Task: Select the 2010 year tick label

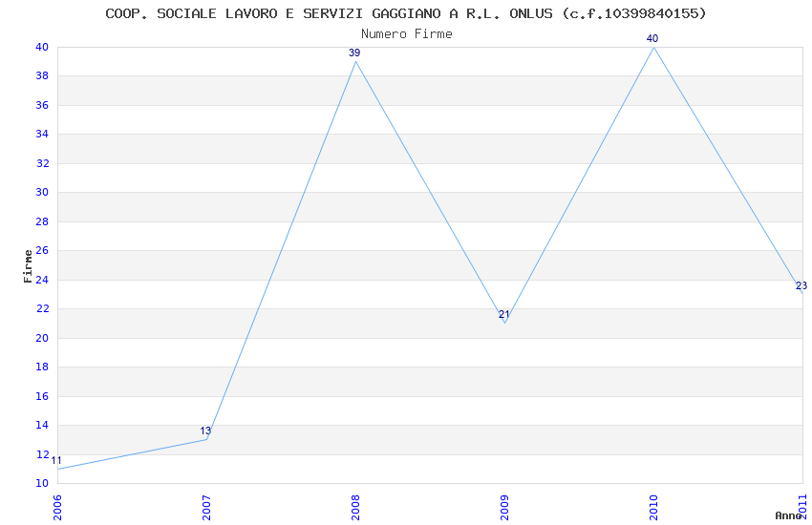Action: point(653,507)
